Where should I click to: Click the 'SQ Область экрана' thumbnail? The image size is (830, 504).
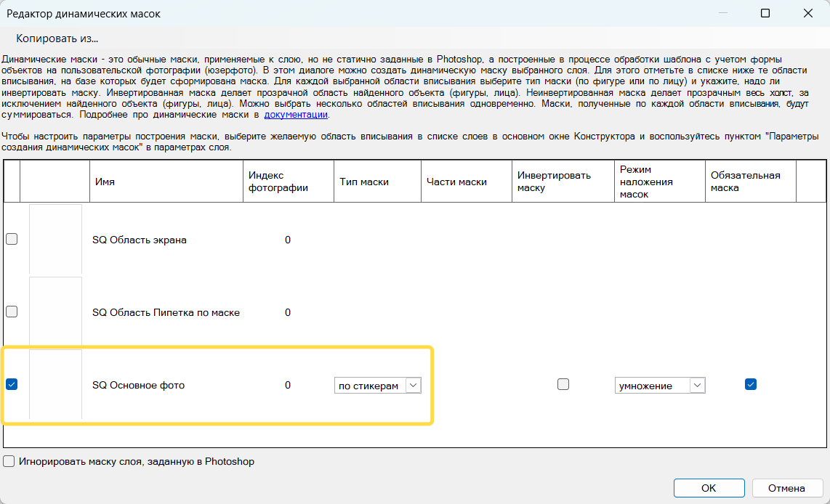coord(55,239)
